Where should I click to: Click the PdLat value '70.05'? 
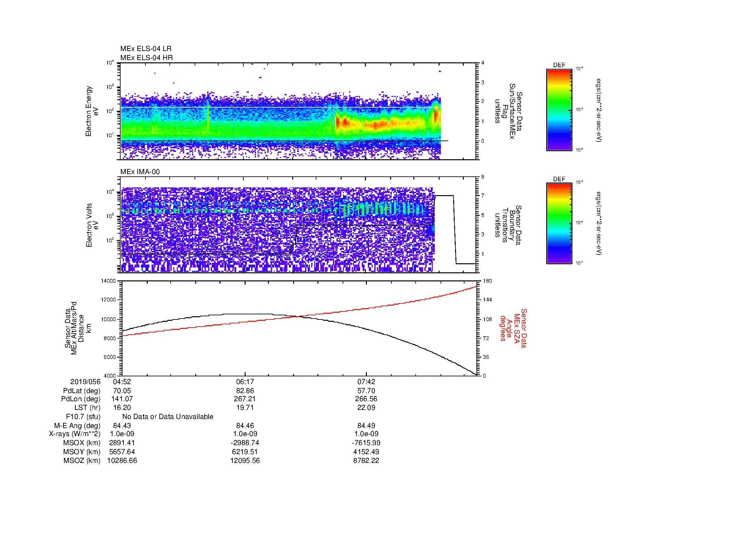click(122, 391)
